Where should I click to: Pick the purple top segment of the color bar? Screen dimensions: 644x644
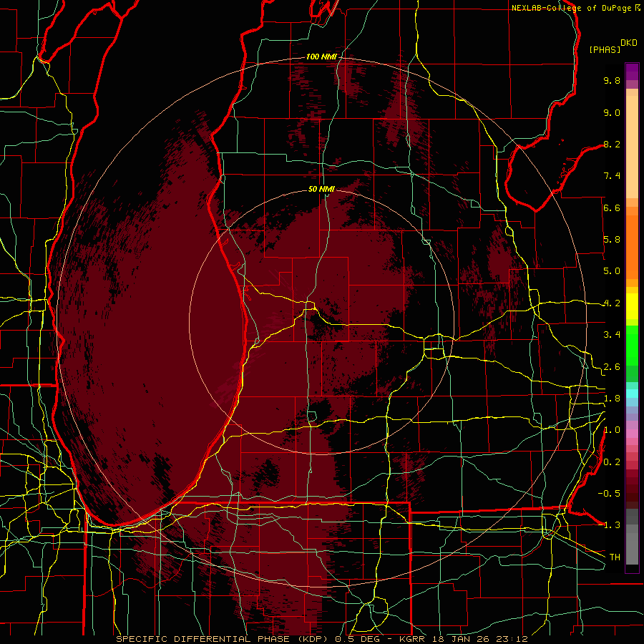coord(632,72)
